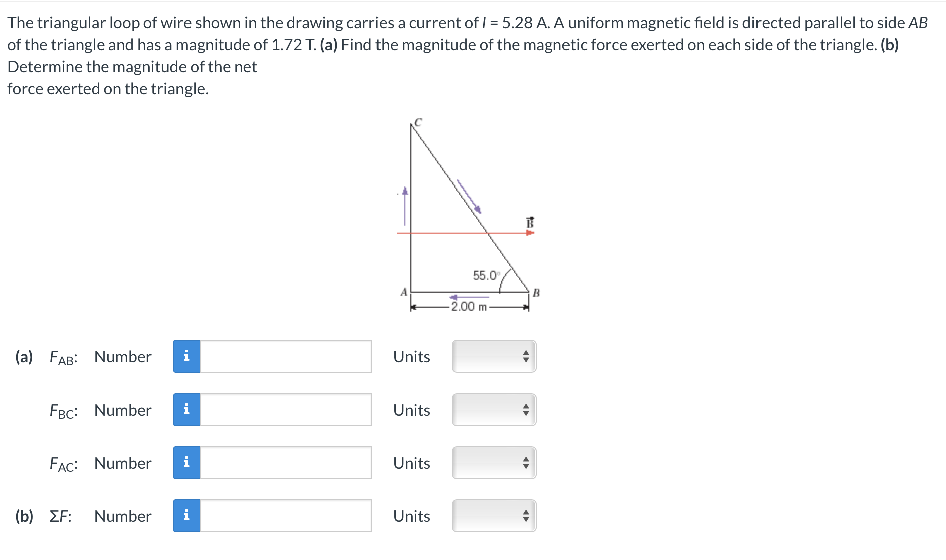Click the up arrow on FAC units selector
Image resolution: width=946 pixels, height=560 pixels.
525,460
